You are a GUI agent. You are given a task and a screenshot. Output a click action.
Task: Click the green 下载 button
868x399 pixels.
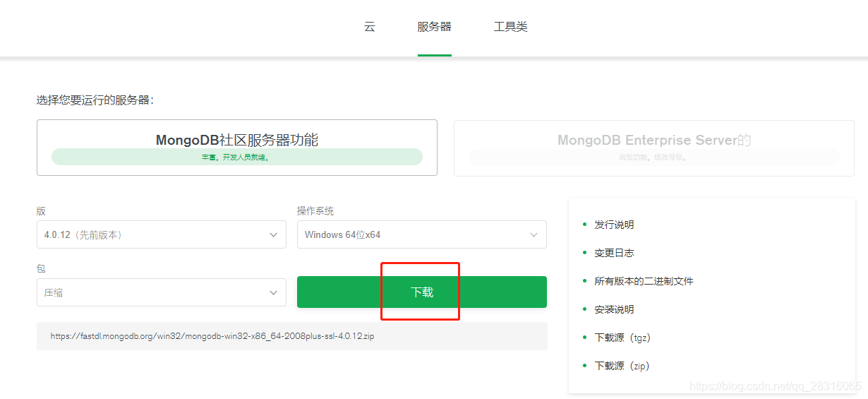[x=422, y=292]
